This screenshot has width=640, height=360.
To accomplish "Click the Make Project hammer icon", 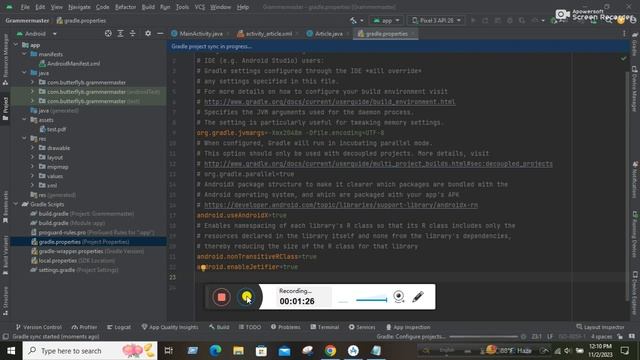I will [x=353, y=20].
